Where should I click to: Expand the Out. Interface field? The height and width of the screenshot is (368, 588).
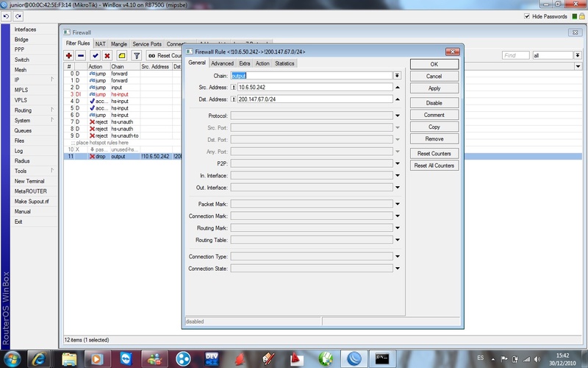[x=398, y=188]
